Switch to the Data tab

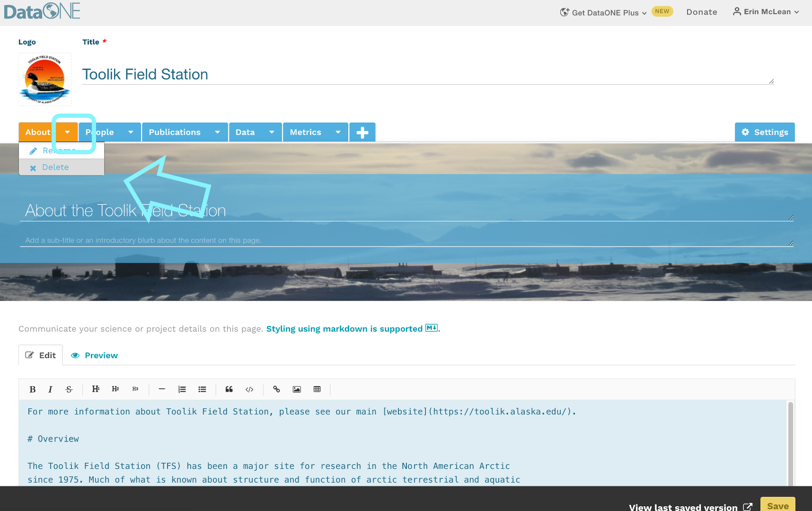245,132
